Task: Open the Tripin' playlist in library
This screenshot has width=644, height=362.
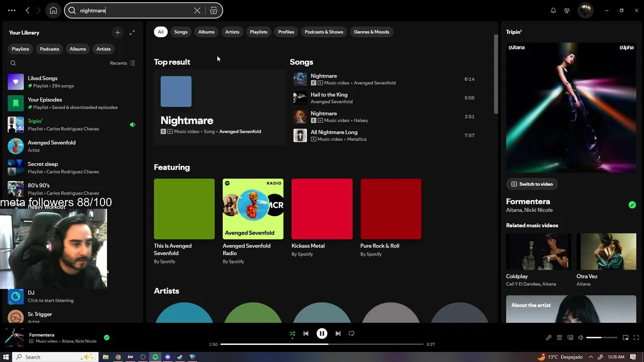Action: coord(72,125)
